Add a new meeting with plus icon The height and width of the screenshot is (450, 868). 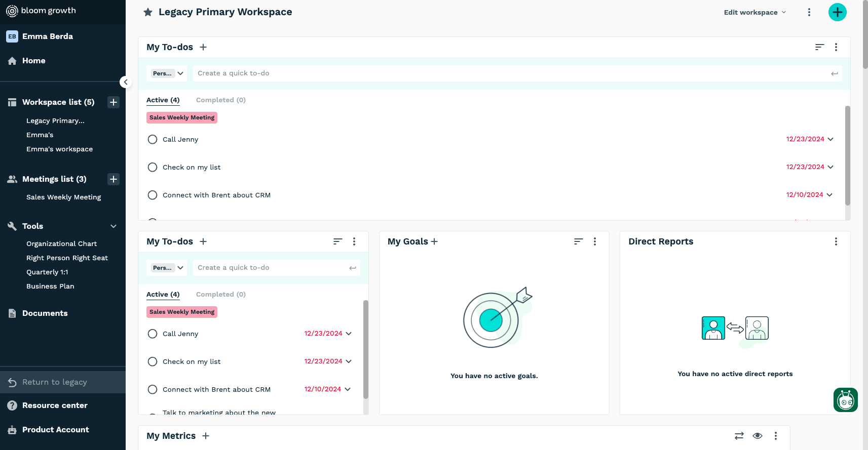point(114,179)
